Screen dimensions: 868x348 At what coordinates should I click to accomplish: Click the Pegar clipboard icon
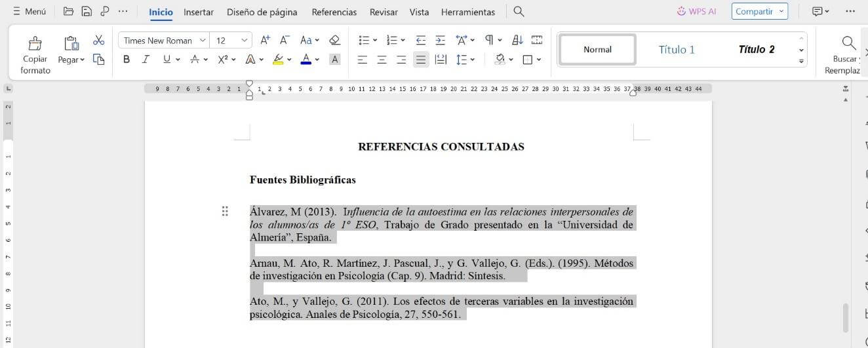[x=71, y=43]
